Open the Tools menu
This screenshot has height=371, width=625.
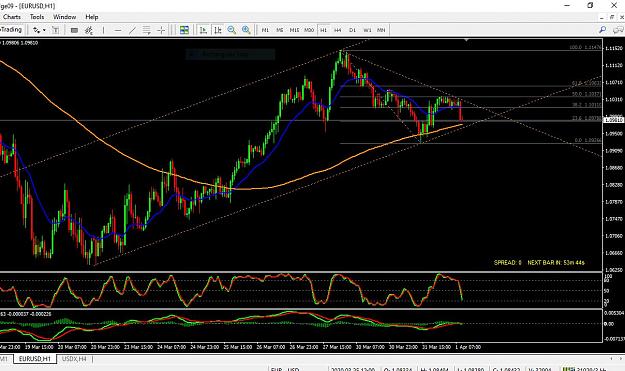37,17
